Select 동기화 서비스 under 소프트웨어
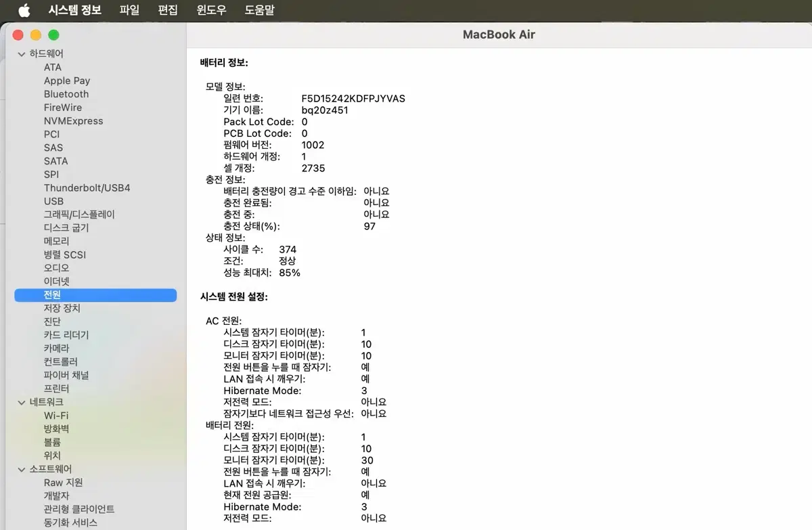The width and height of the screenshot is (812, 530). coord(70,523)
